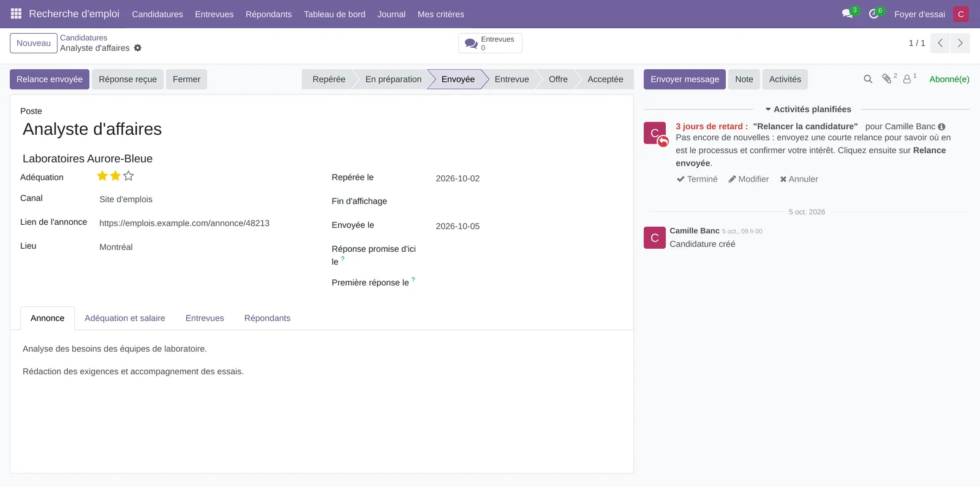Image resolution: width=980 pixels, height=487 pixels.
Task: Click help tooltip beside Première réponse le
Action: 413,279
